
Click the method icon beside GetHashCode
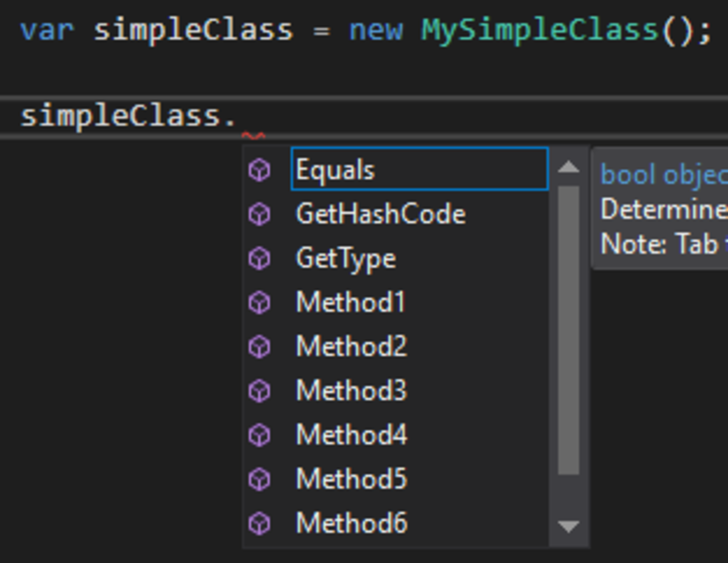(260, 214)
